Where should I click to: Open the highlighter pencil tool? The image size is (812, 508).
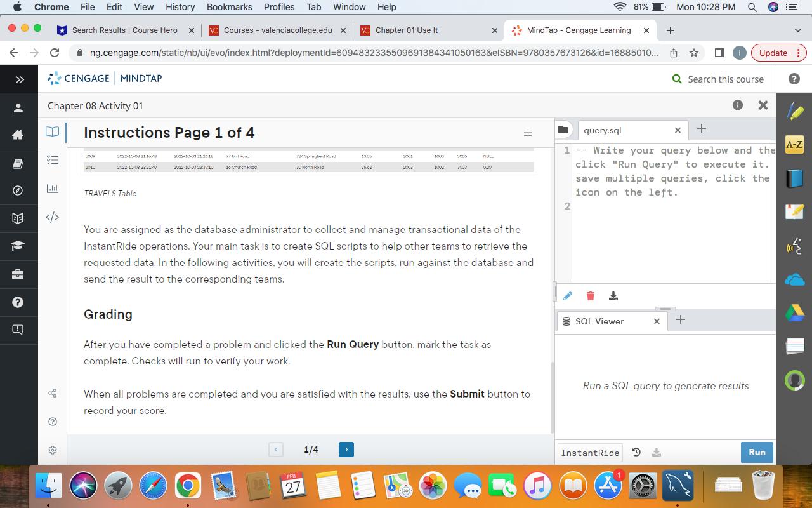pyautogui.click(x=795, y=111)
